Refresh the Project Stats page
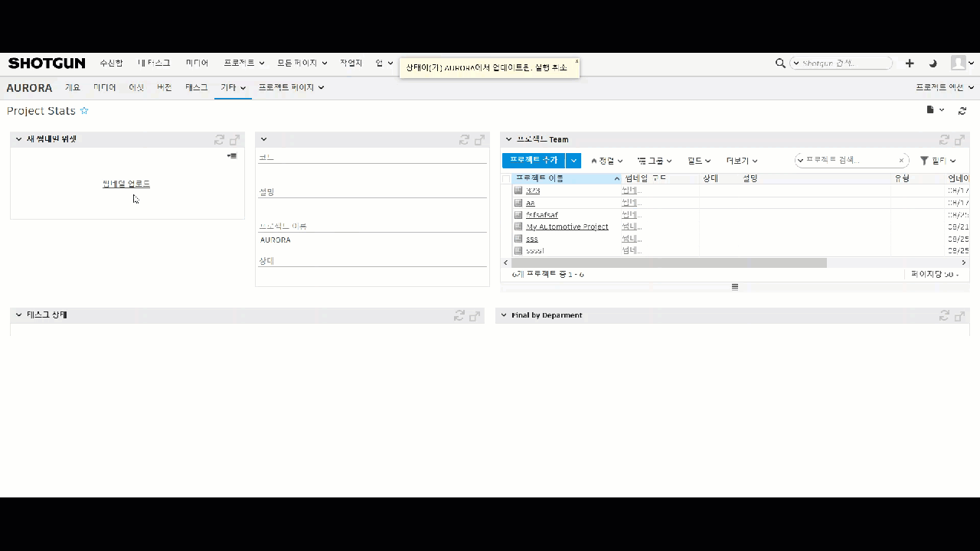The height and width of the screenshot is (551, 980). point(962,111)
